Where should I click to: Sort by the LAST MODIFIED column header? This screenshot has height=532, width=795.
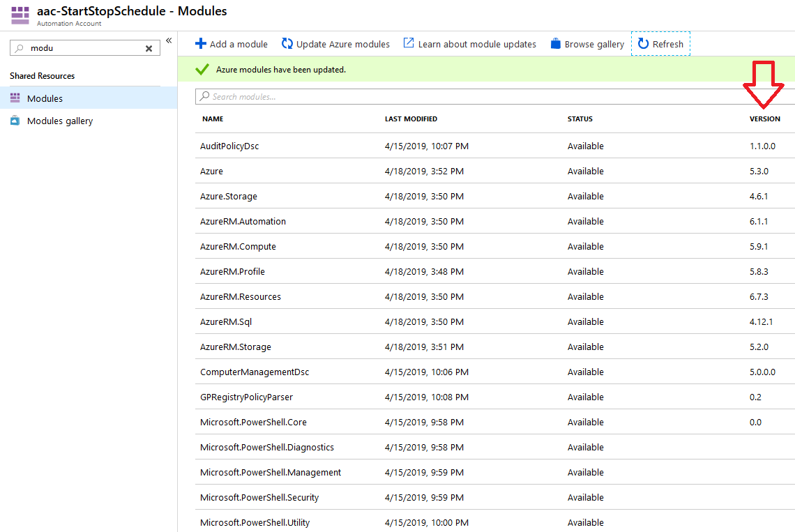tap(411, 119)
